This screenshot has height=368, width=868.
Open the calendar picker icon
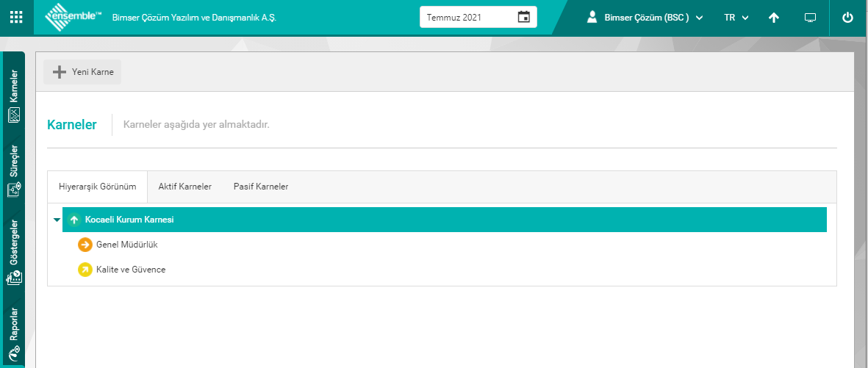click(x=524, y=17)
